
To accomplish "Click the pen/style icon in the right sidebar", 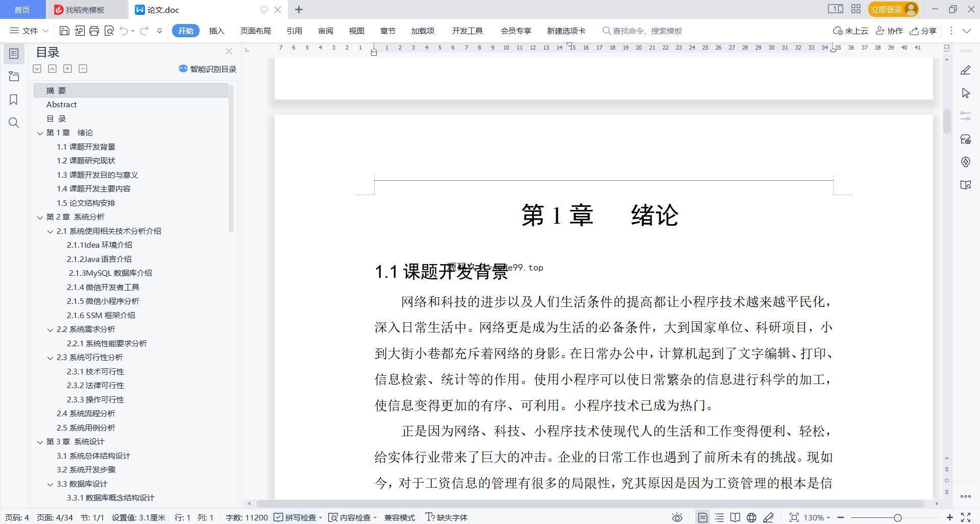I will tap(965, 70).
